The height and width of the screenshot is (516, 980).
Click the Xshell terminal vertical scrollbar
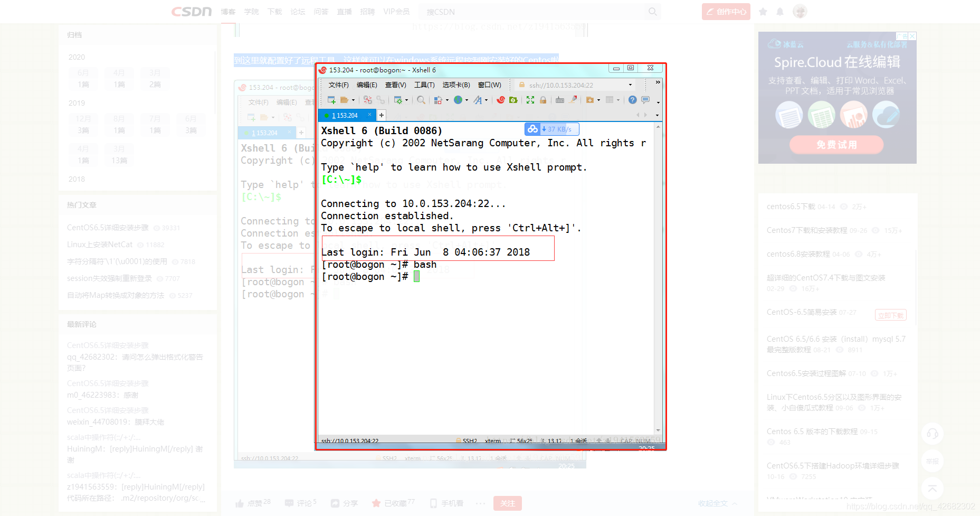658,278
